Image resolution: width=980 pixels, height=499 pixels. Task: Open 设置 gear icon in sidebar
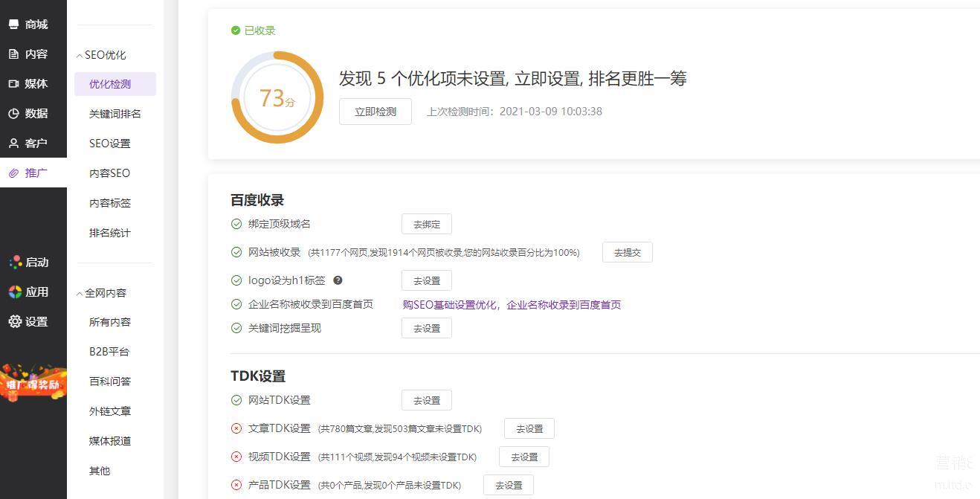point(15,322)
